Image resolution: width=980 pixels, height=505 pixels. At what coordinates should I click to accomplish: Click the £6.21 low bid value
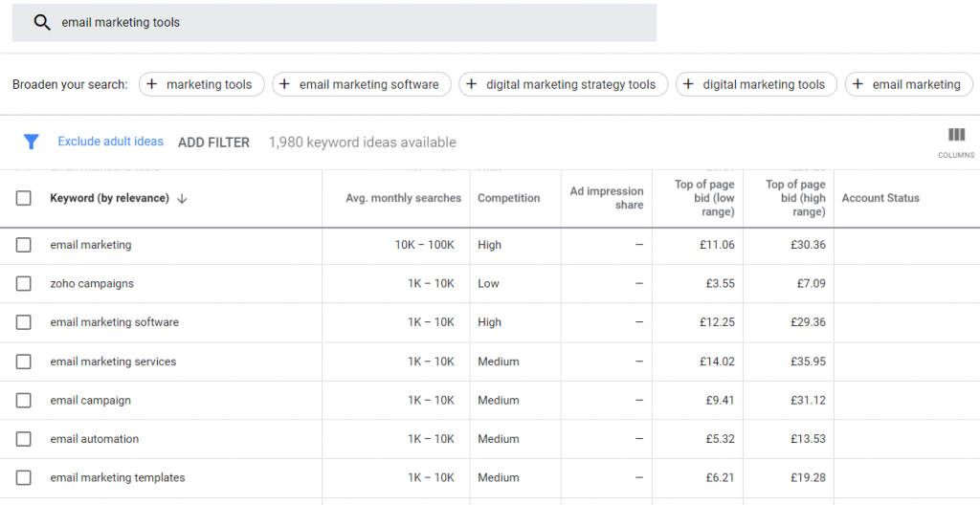click(720, 478)
